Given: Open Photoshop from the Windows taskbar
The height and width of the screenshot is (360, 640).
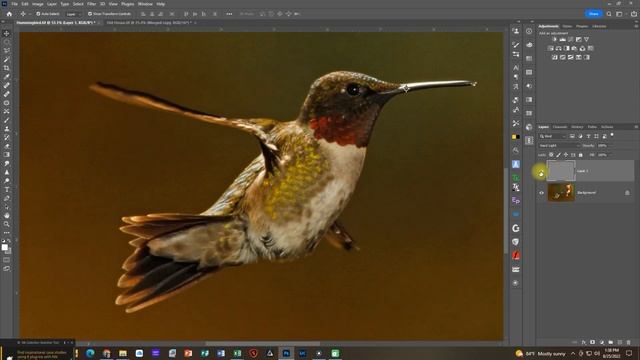Looking at the screenshot, I should (286, 353).
